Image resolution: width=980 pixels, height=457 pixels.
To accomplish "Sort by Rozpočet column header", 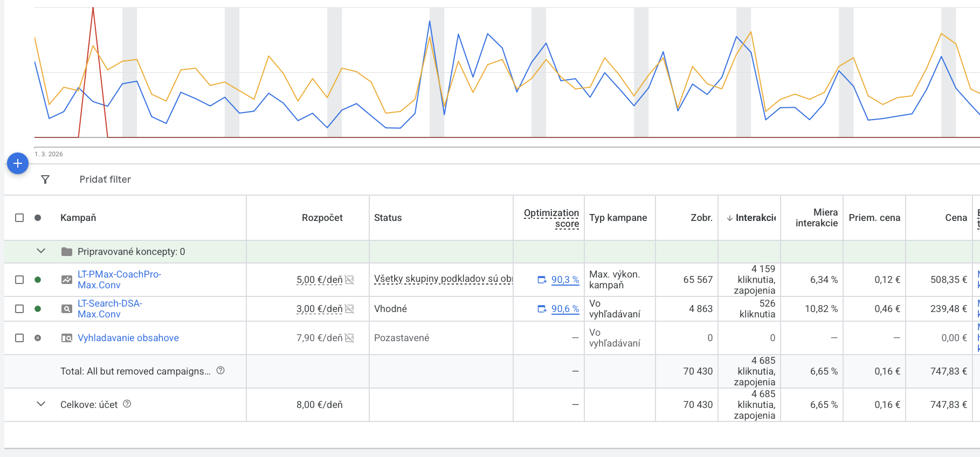I will (x=322, y=218).
